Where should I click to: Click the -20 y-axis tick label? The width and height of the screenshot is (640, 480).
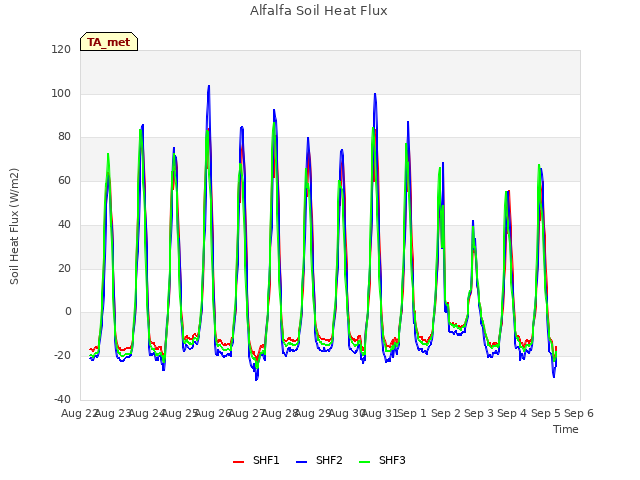[62, 356]
